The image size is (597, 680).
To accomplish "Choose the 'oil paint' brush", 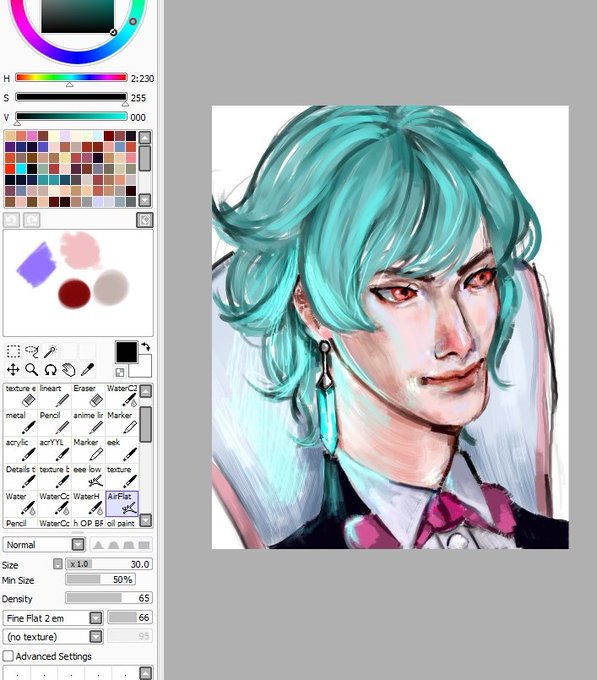I will 122,523.
